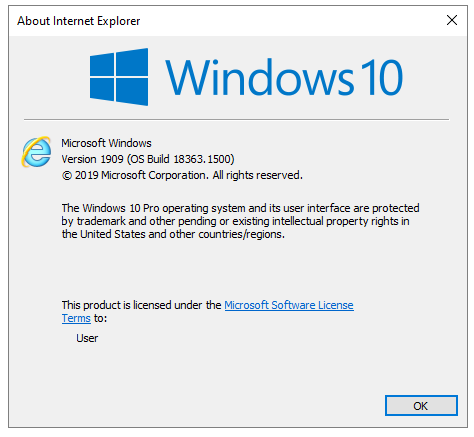Click the licensed user name User
This screenshot has width=474, height=437.
pos(87,338)
